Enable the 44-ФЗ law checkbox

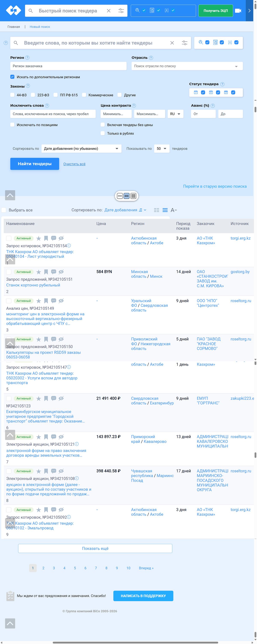12,95
